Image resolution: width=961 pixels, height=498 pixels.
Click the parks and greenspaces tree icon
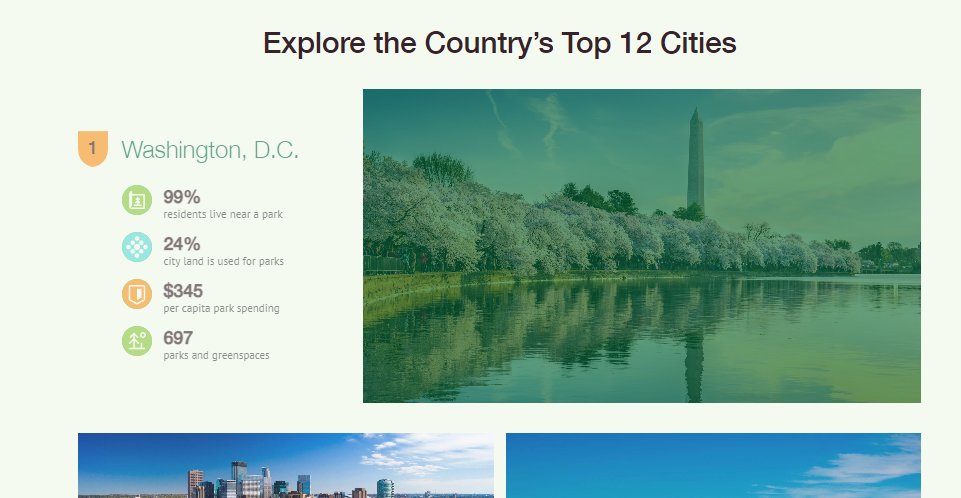point(137,341)
